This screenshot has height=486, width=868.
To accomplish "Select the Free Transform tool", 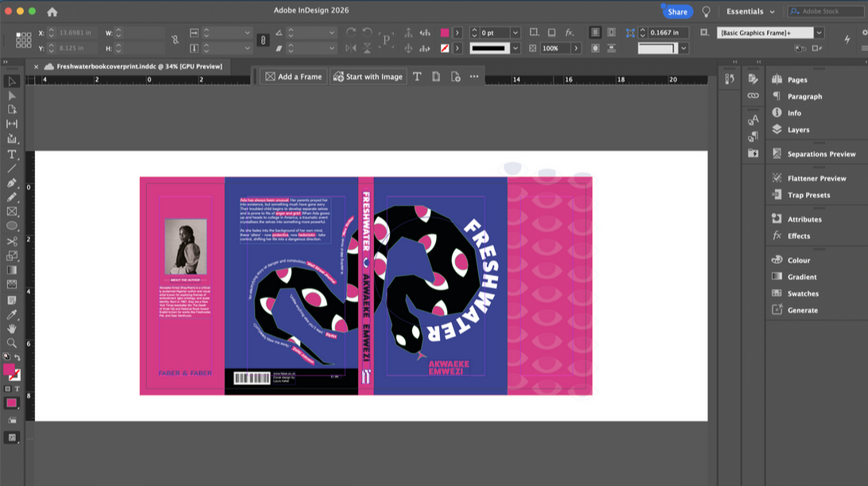I will [x=12, y=256].
